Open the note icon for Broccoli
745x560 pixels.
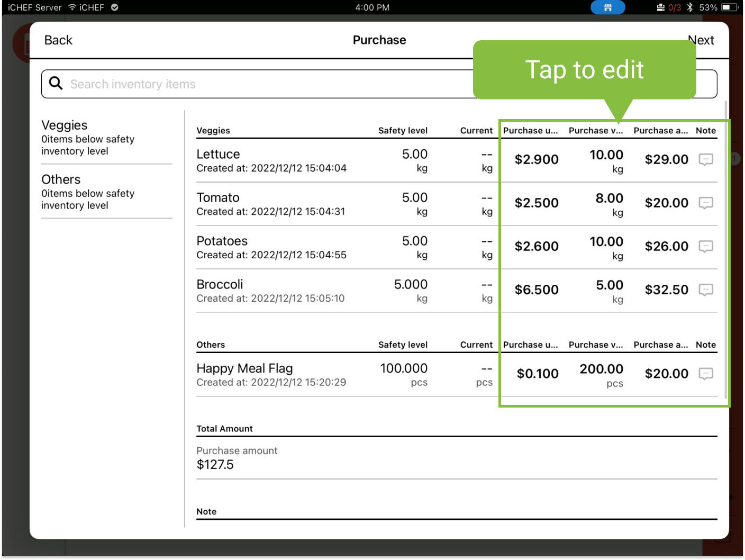pos(706,290)
